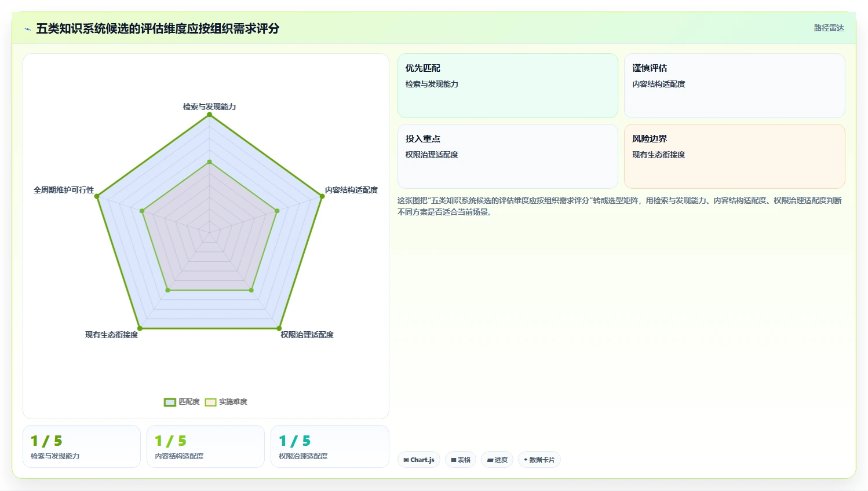Toggle the 实施难度 legend series
868x491 pixels.
[x=226, y=402]
